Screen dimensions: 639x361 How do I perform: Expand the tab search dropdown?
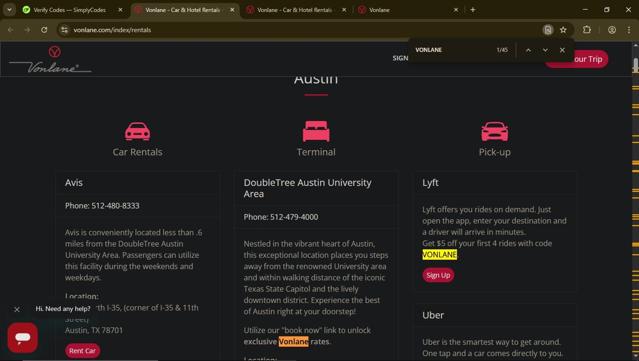[9, 10]
